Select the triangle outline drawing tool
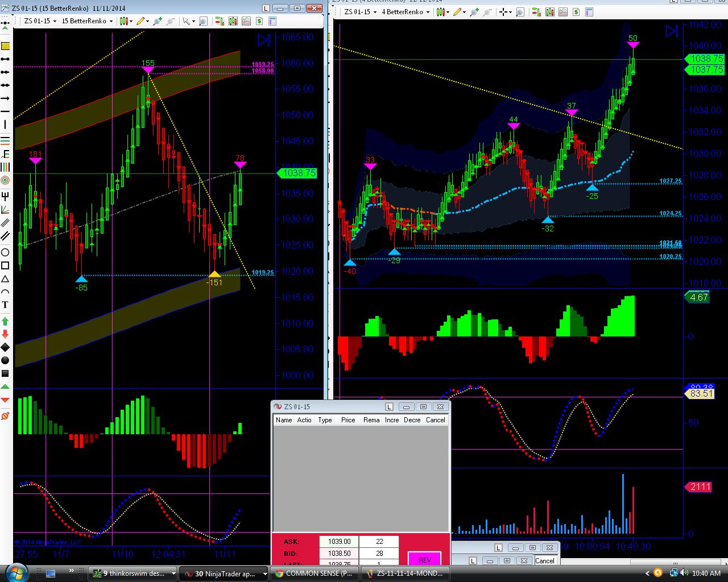Screen dimensions: 728x582 (5, 279)
